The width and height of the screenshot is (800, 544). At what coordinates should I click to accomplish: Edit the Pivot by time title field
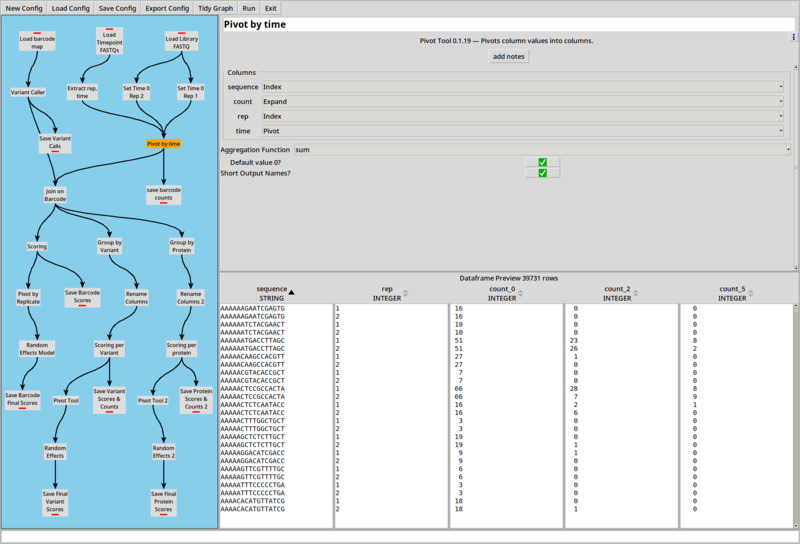pos(508,24)
